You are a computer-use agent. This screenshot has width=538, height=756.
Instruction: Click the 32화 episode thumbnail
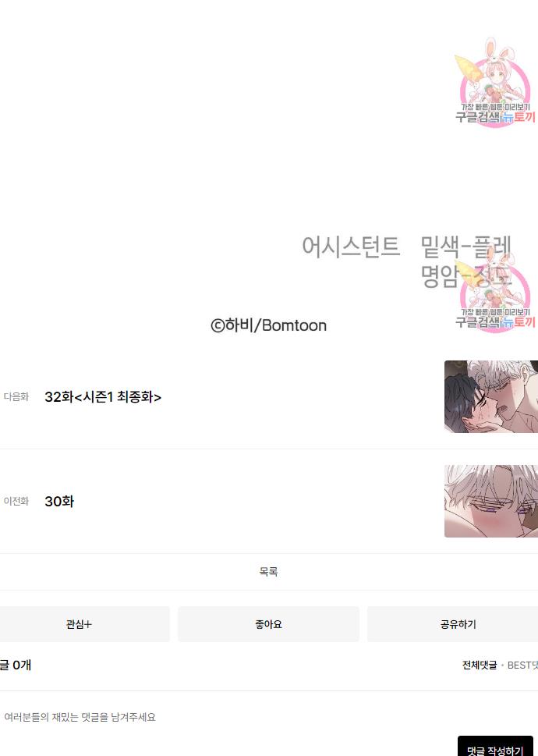click(490, 396)
